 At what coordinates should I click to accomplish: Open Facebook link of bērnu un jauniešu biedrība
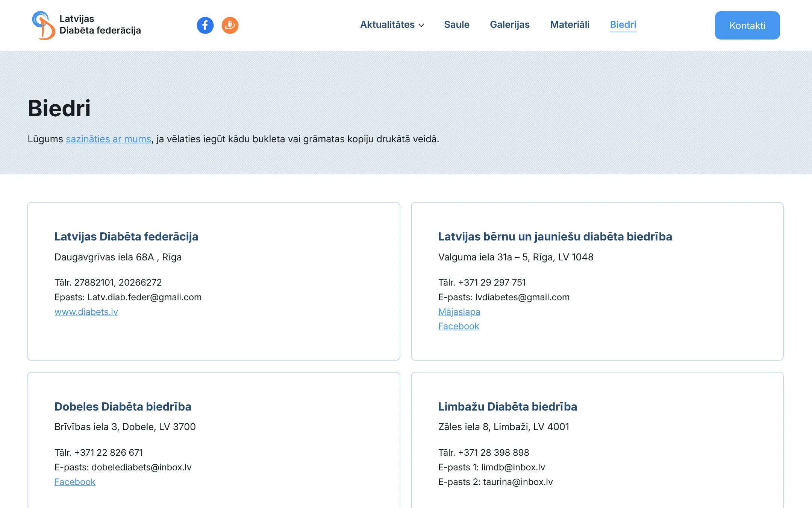[459, 326]
